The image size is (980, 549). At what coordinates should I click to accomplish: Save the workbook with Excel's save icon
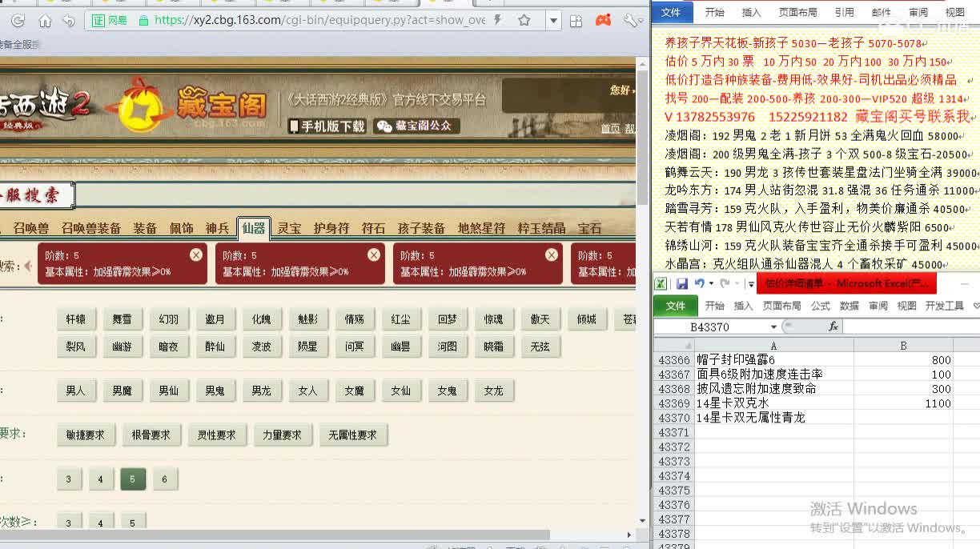[x=682, y=283]
